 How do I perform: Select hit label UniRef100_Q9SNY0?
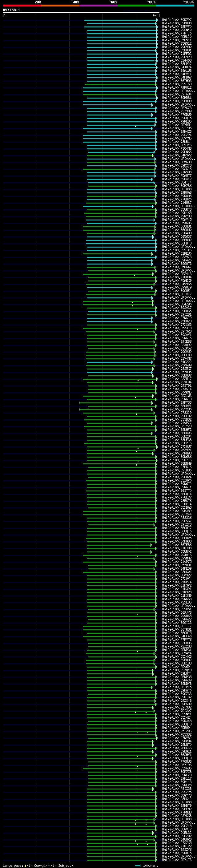tap(176, 30)
